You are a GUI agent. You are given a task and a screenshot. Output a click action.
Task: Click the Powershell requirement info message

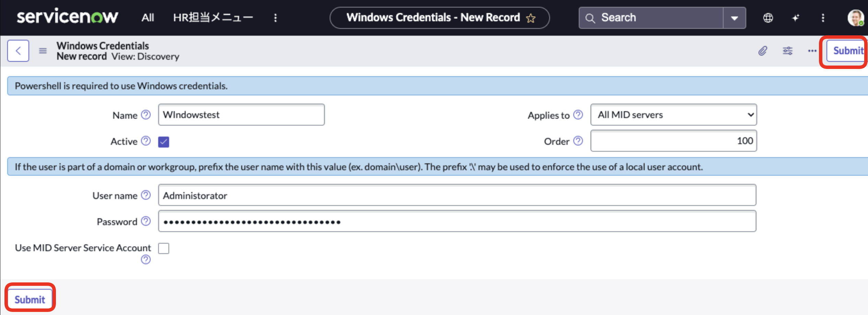coord(437,86)
